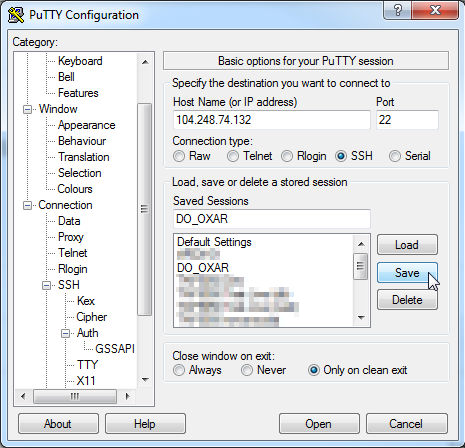Click the Saved Sessions name field
465x448 pixels.
click(x=272, y=219)
